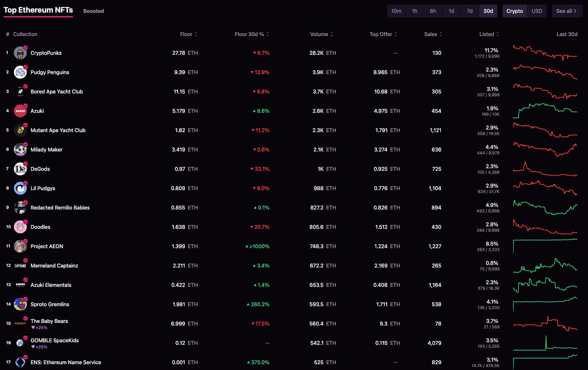This screenshot has width=588, height=370.
Task: Show prices in USD
Action: pyautogui.click(x=537, y=11)
